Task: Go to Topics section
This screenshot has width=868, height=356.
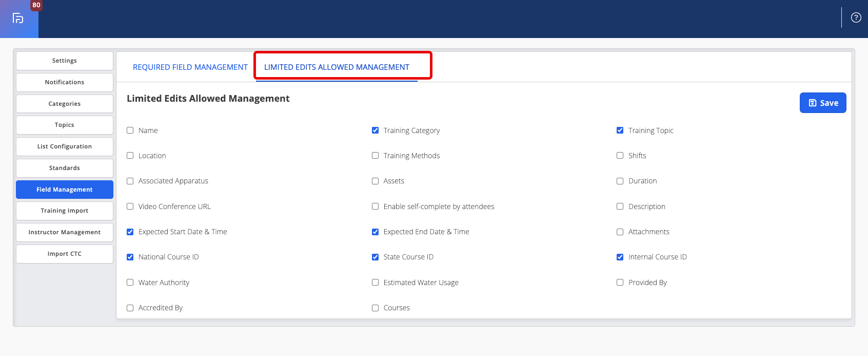Action: pos(65,125)
